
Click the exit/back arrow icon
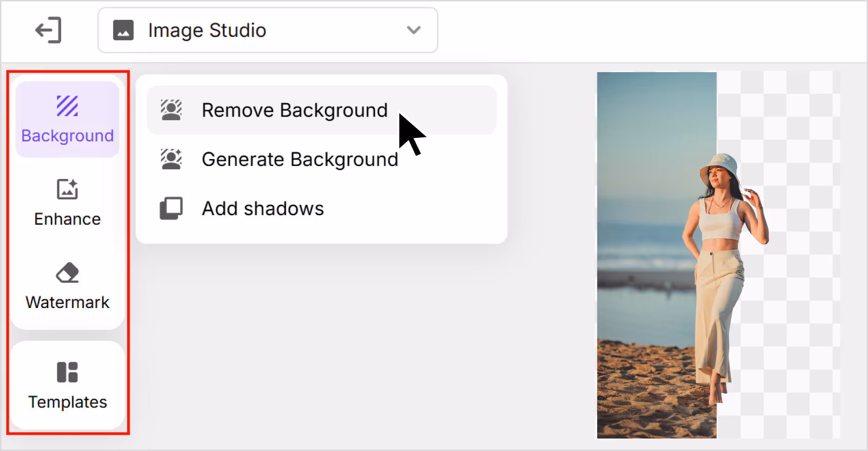(x=49, y=31)
